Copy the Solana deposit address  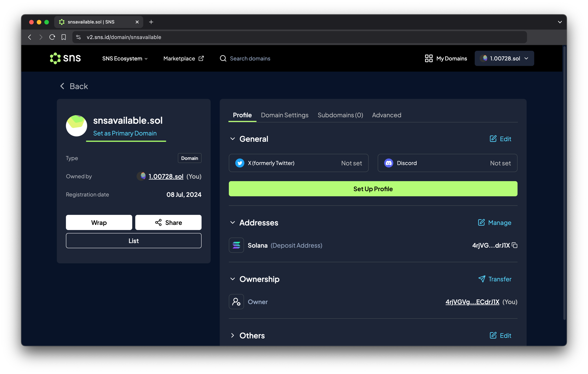[514, 245]
